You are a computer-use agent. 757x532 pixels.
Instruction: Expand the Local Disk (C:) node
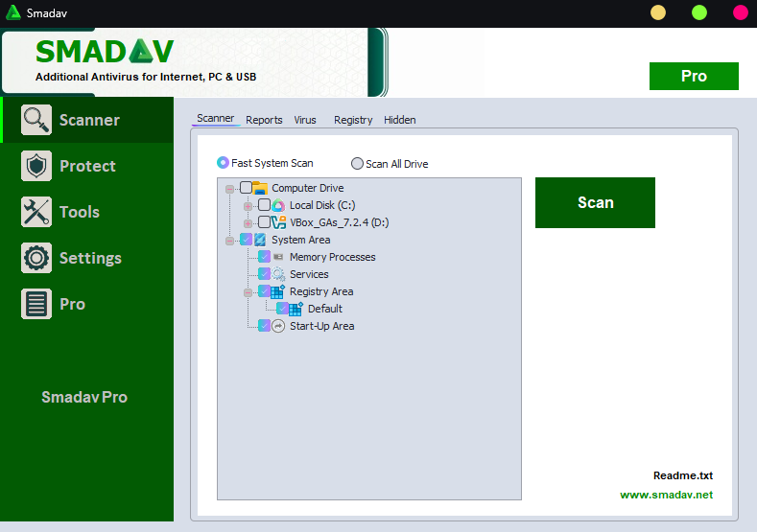pos(248,206)
